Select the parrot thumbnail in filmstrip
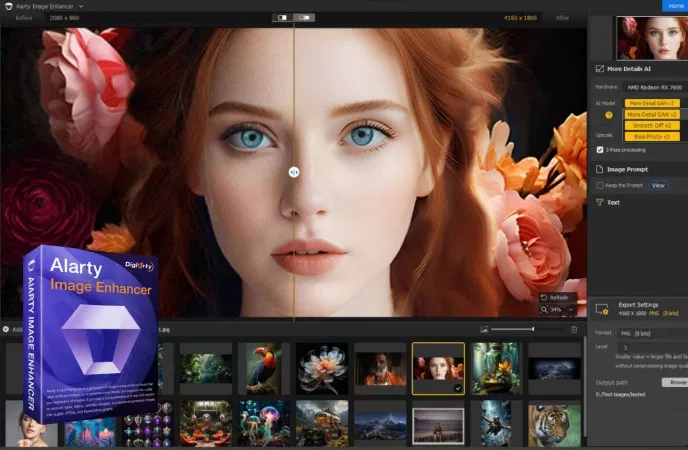 (264, 367)
